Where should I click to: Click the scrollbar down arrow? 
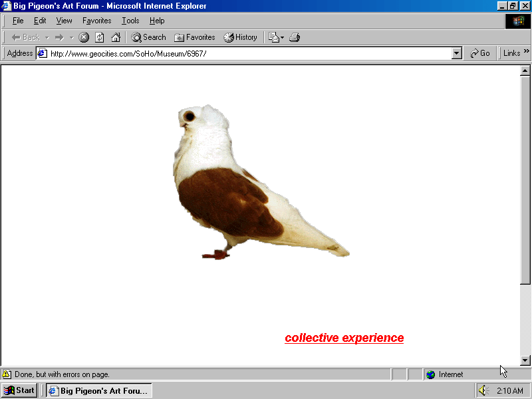[x=525, y=360]
